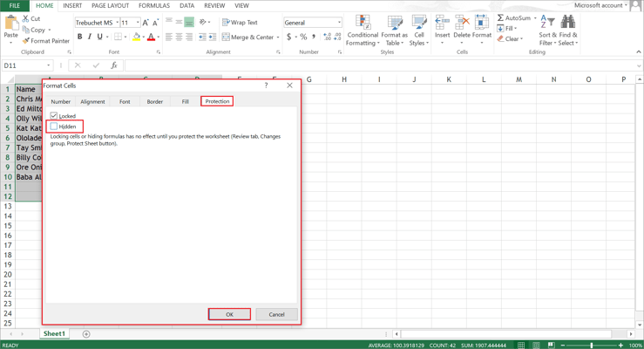
Task: Click the Decrease Font Size icon
Action: pos(155,23)
